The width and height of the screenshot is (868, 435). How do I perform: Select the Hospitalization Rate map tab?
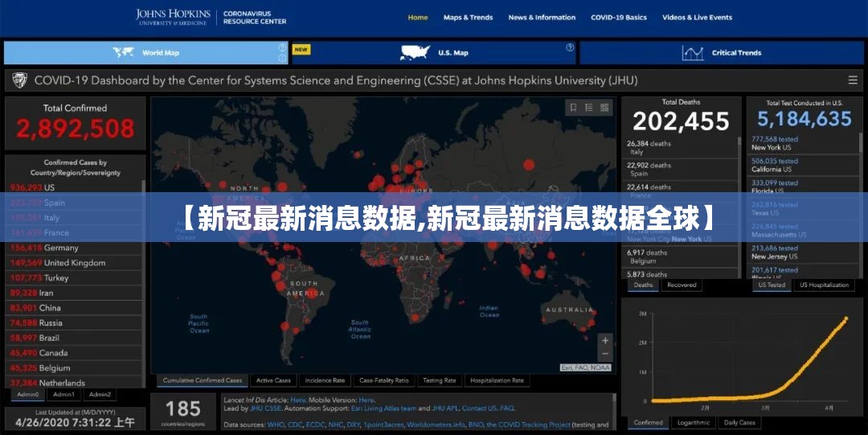[497, 380]
